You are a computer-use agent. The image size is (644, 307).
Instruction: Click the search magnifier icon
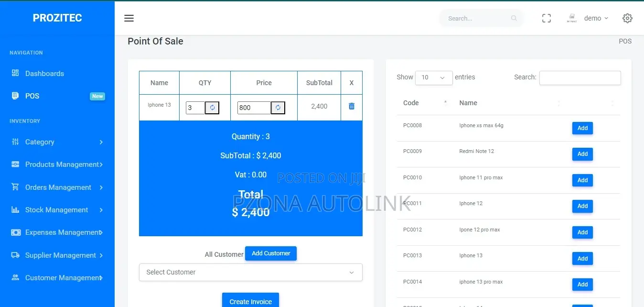point(514,18)
